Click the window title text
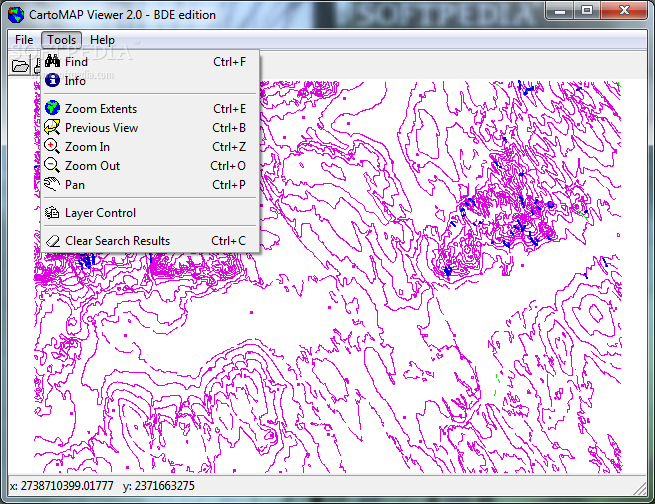Screen dimensions: 655x504 point(122,15)
